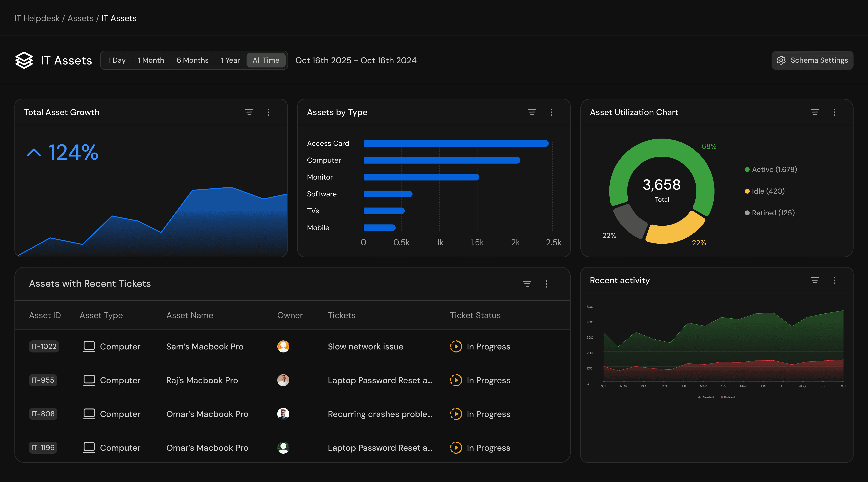The height and width of the screenshot is (482, 868).
Task: Open Schema Settings button
Action: pyautogui.click(x=812, y=60)
